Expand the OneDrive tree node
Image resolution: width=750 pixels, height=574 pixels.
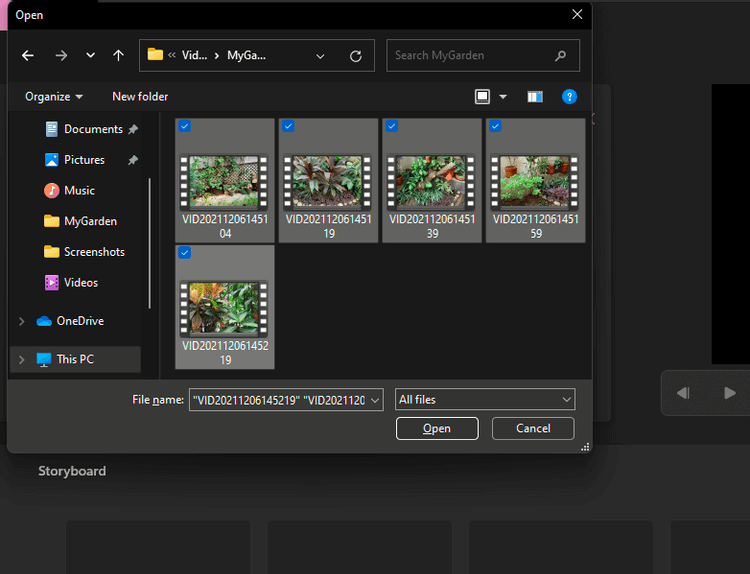coord(21,321)
